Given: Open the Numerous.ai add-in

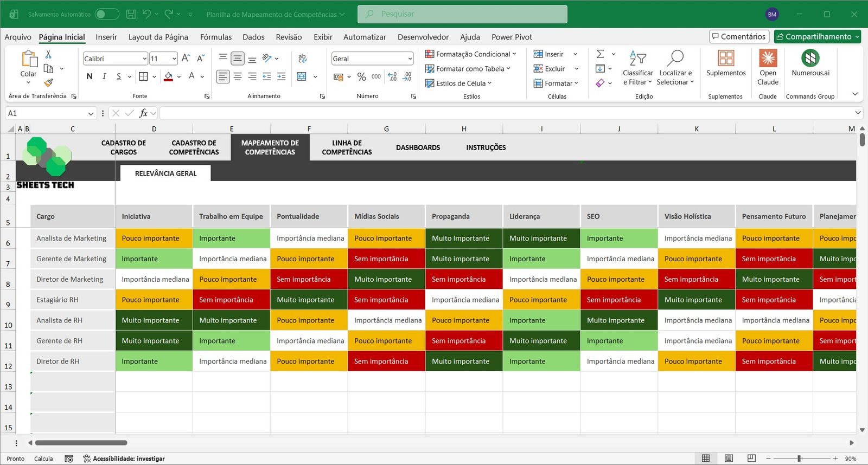Looking at the screenshot, I should 810,63.
